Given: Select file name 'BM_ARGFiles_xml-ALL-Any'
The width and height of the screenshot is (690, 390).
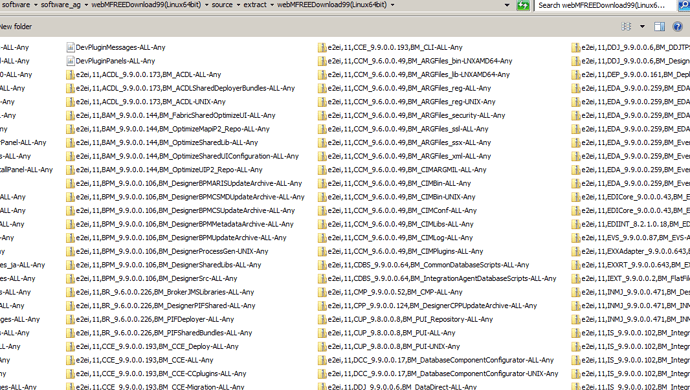Looking at the screenshot, I should pos(449,156).
